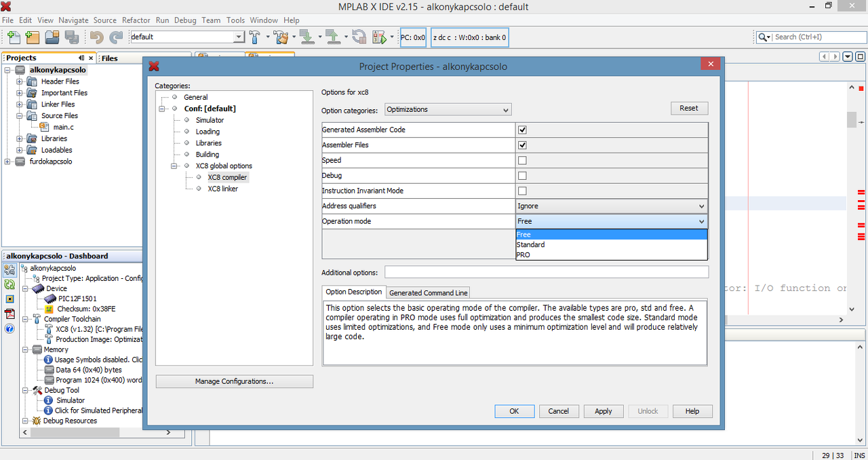Click the Dashboard green refresh icon
868x460 pixels.
pyautogui.click(x=9, y=284)
